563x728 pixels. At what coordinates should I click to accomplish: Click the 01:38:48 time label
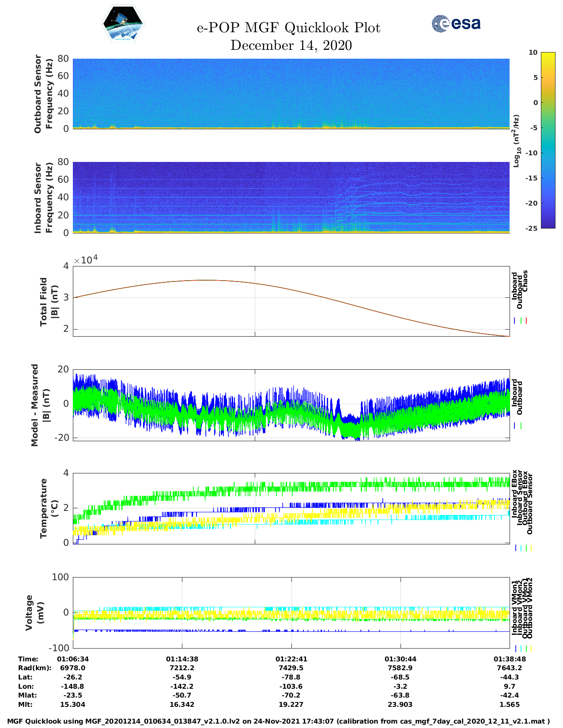point(509,659)
